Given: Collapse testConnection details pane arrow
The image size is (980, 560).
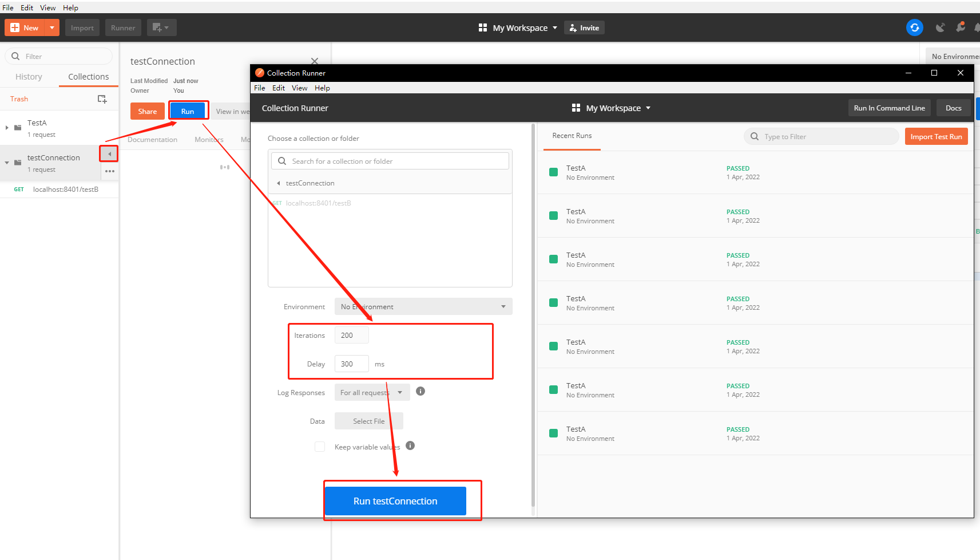Looking at the screenshot, I should (109, 154).
